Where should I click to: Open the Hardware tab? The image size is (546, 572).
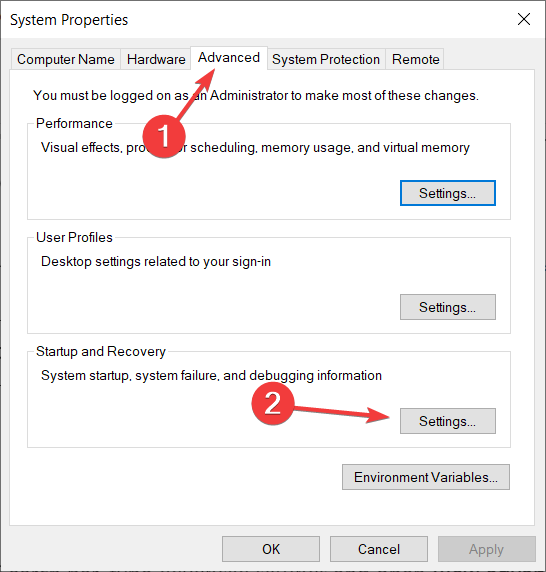pos(156,59)
